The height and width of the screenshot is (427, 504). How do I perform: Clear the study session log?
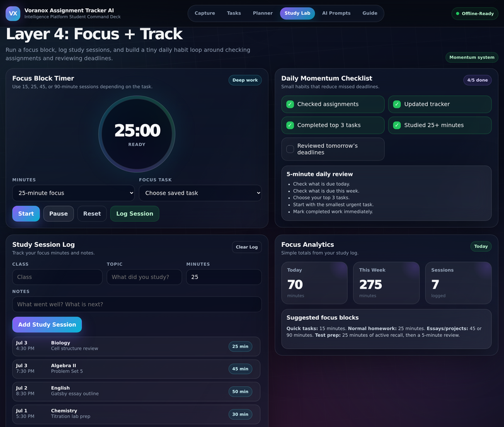247,247
